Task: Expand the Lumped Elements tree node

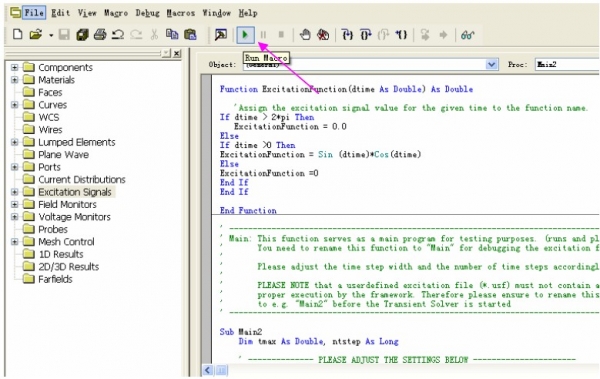Action: pyautogui.click(x=15, y=142)
